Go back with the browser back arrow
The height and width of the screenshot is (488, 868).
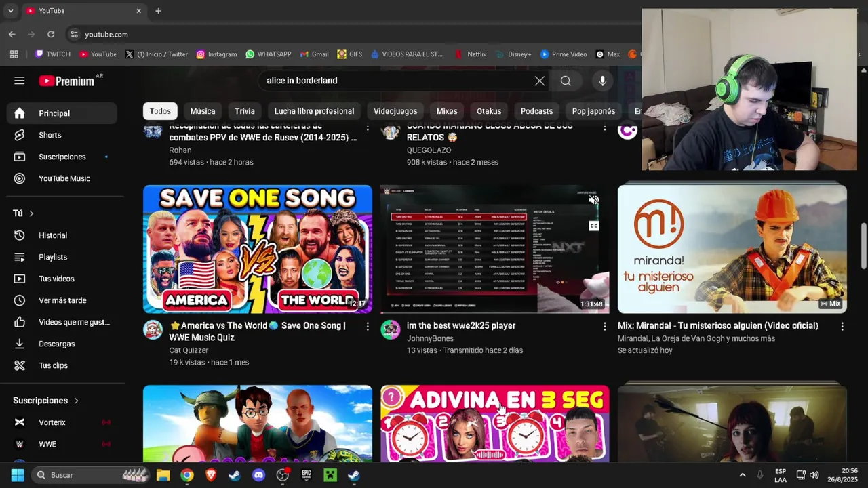tap(12, 34)
